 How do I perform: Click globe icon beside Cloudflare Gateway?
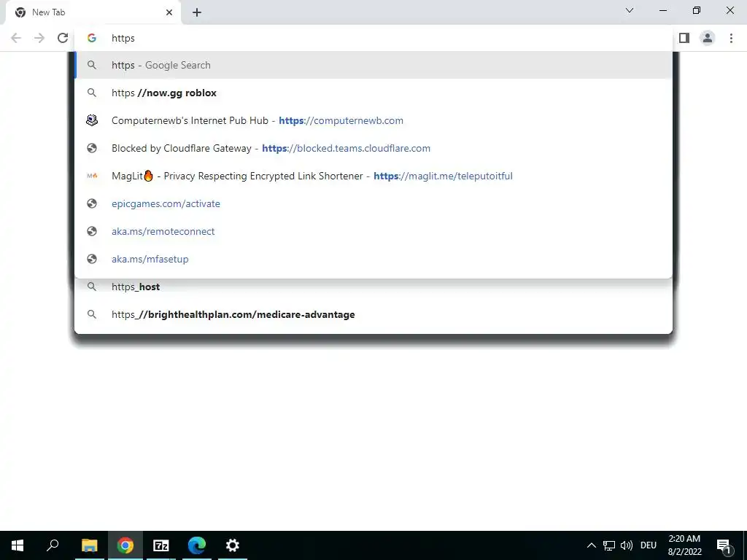point(92,148)
